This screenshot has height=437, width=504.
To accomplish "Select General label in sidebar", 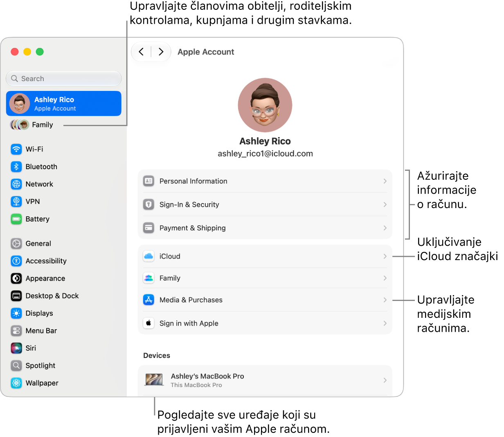I will (38, 244).
